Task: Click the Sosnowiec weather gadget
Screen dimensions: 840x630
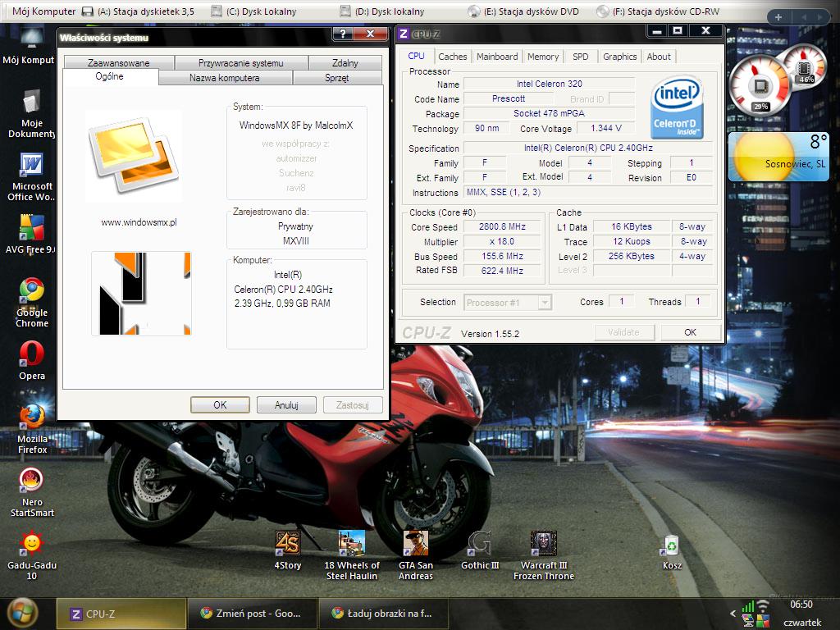Action: coord(778,157)
